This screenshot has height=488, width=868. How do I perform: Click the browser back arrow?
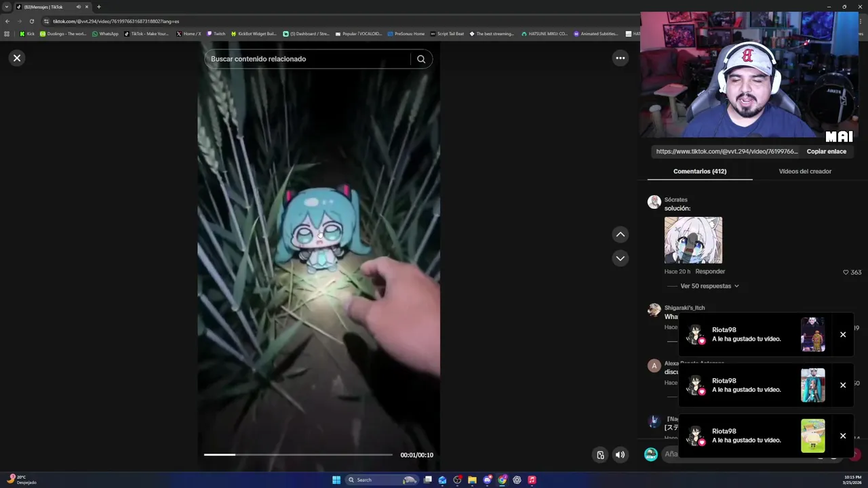tap(7, 21)
